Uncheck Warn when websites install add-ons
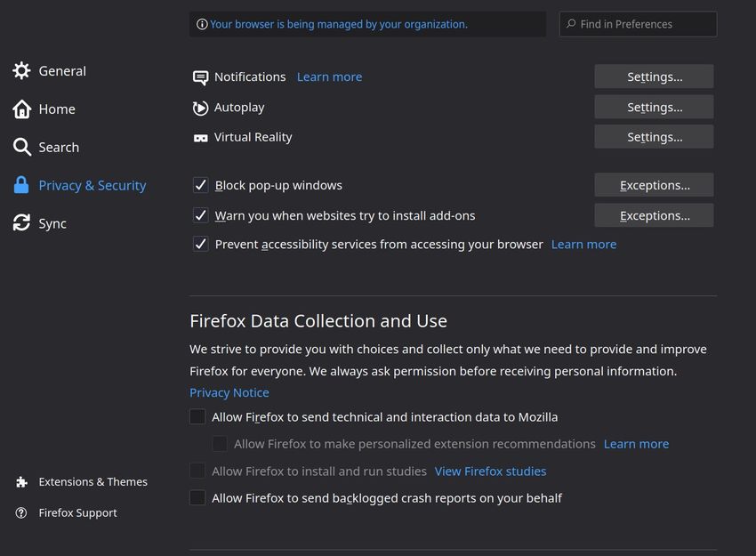 201,215
